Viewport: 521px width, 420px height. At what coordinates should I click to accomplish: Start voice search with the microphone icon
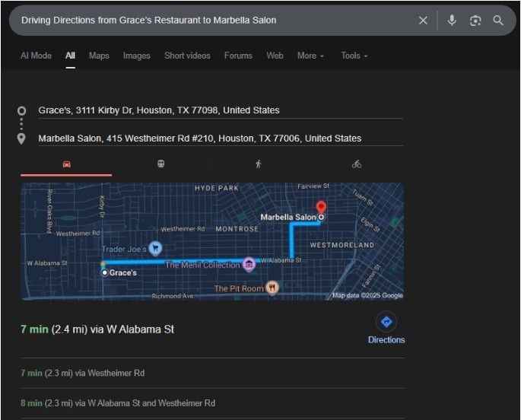pos(452,21)
